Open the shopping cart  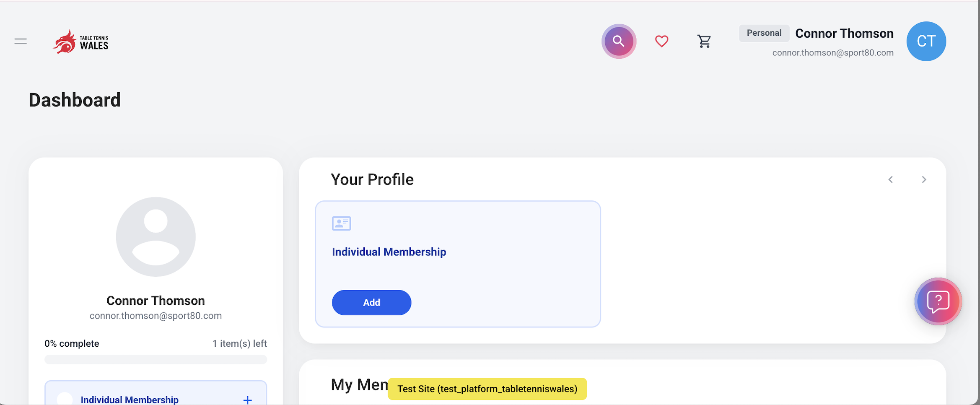704,41
